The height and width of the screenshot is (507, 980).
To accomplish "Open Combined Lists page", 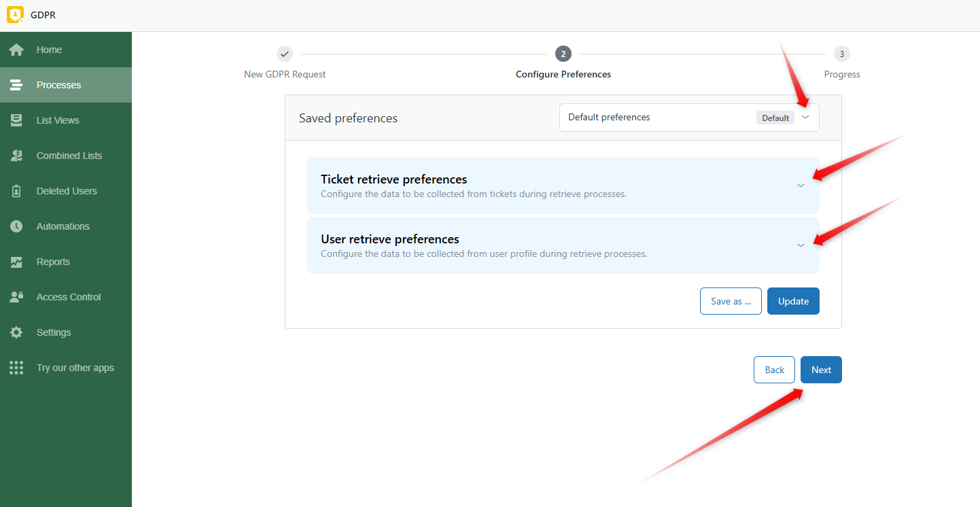I will 66,156.
